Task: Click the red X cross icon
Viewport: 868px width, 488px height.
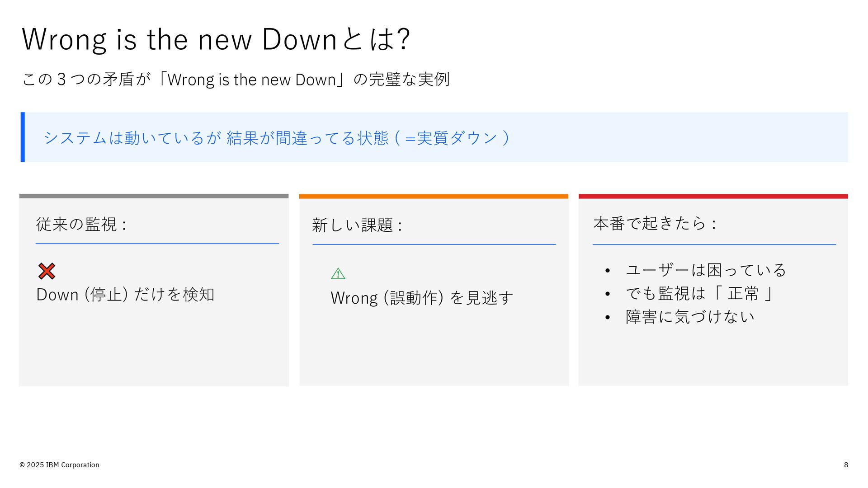Action: (47, 271)
